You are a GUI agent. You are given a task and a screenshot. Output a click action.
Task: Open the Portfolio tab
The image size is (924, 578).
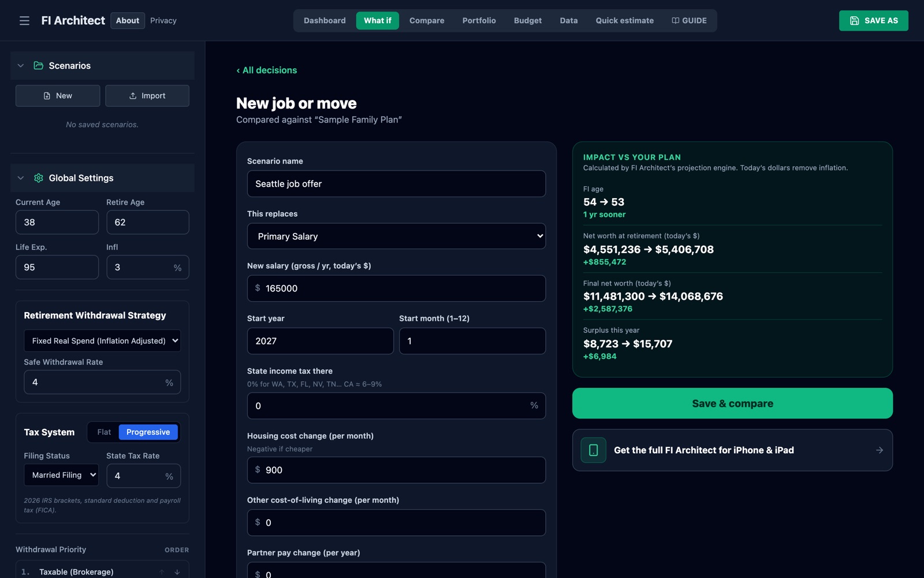pos(479,21)
